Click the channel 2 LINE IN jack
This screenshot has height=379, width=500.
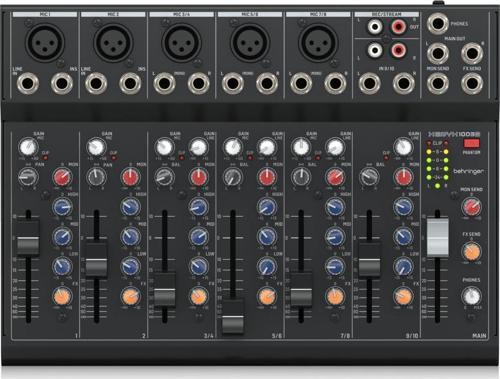(96, 83)
